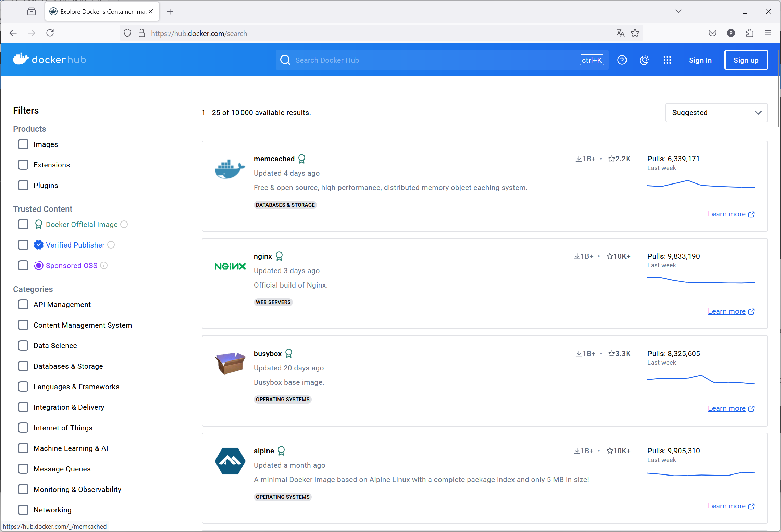The height and width of the screenshot is (532, 781).
Task: Click the WEB SERVERS tag
Action: 273,302
